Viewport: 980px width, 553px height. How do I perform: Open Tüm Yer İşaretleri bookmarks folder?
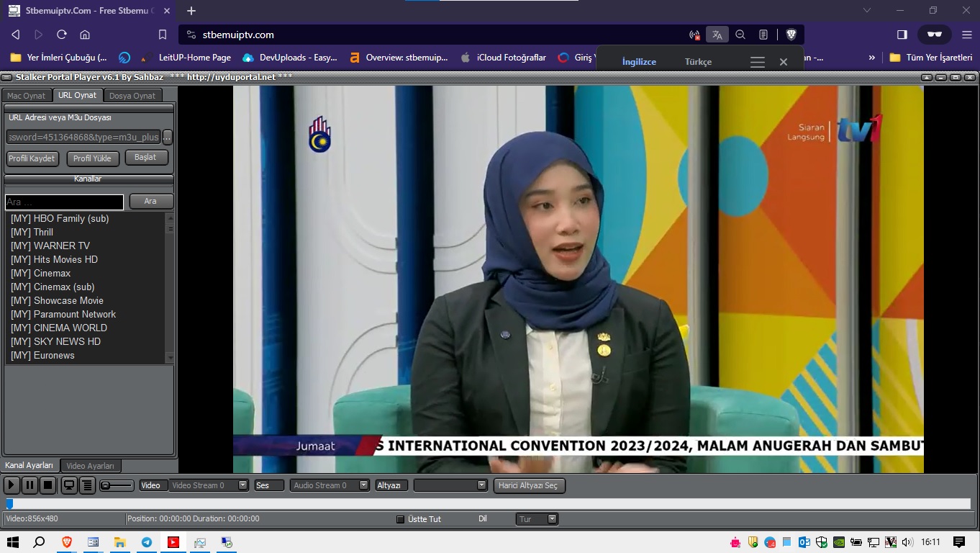[931, 58]
